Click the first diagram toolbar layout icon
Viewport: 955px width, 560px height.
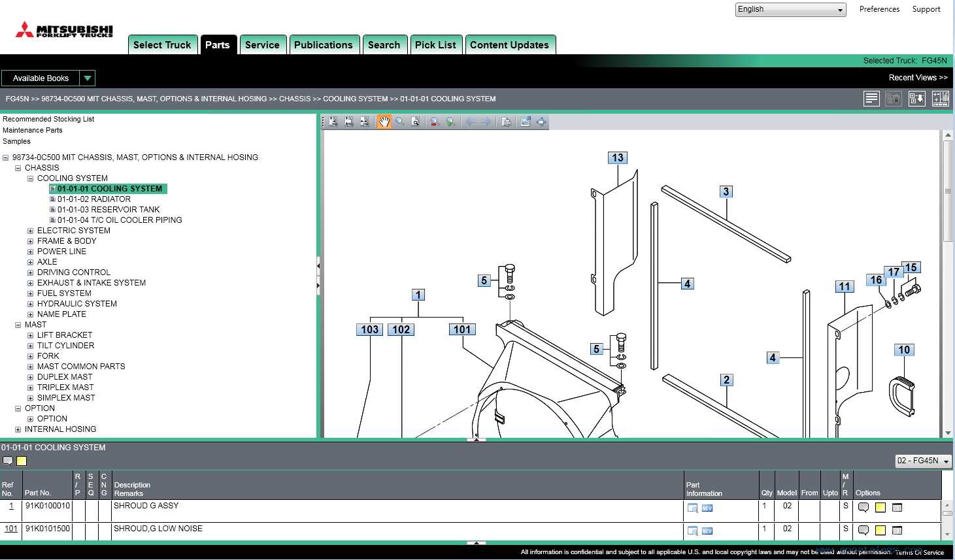point(333,122)
